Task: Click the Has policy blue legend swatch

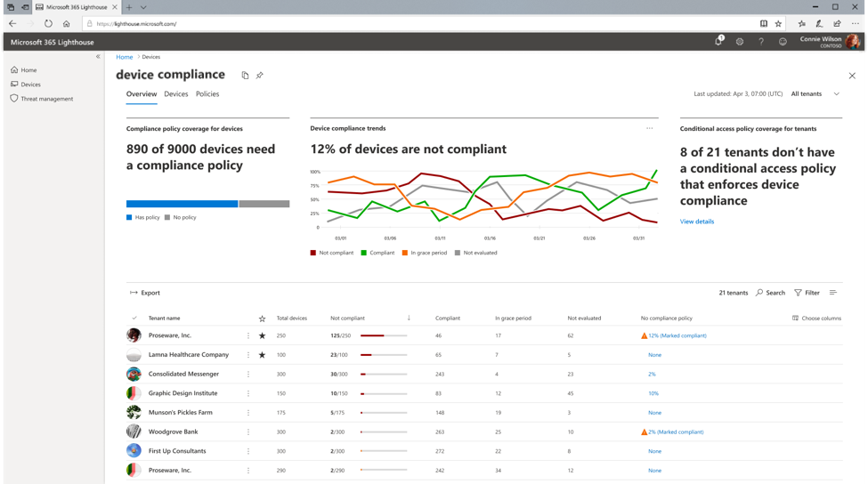Action: (129, 217)
